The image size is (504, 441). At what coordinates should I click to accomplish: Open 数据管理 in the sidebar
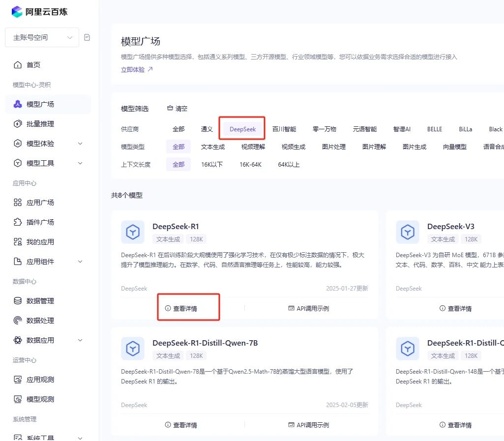click(x=40, y=301)
